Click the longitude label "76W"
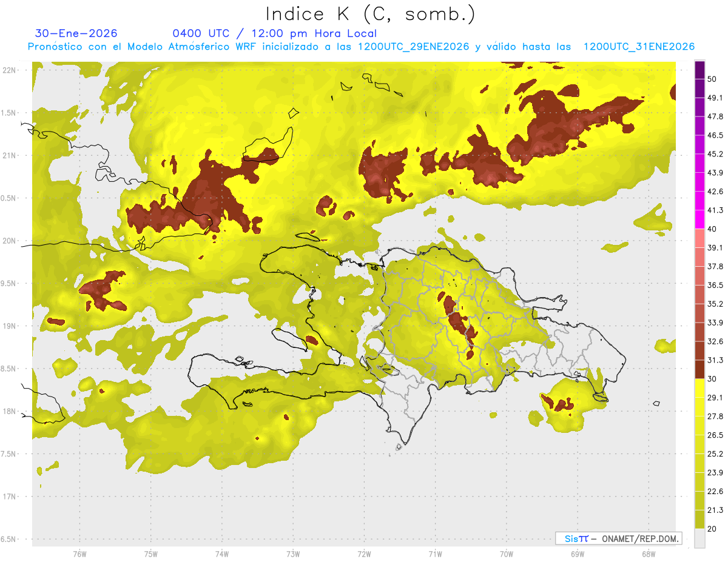Image resolution: width=728 pixels, height=562 pixels. tap(79, 554)
